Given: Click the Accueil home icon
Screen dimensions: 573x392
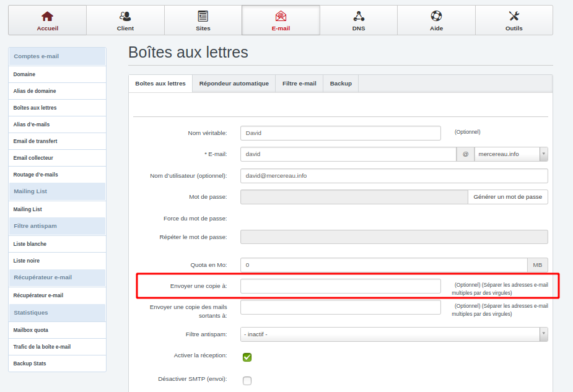Looking at the screenshot, I should pyautogui.click(x=47, y=16).
